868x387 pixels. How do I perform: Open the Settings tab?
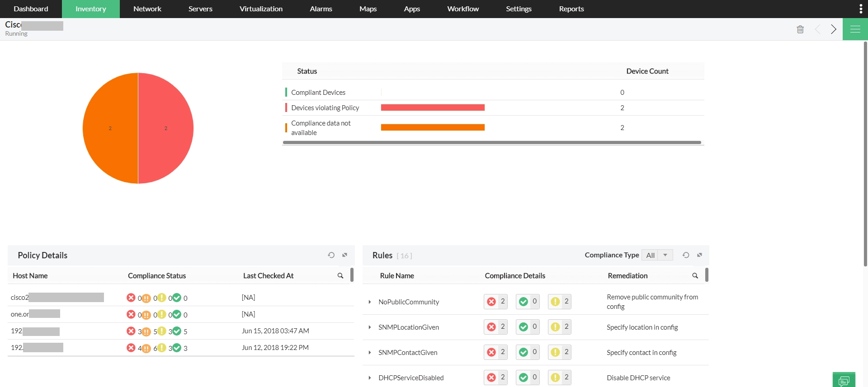point(519,9)
